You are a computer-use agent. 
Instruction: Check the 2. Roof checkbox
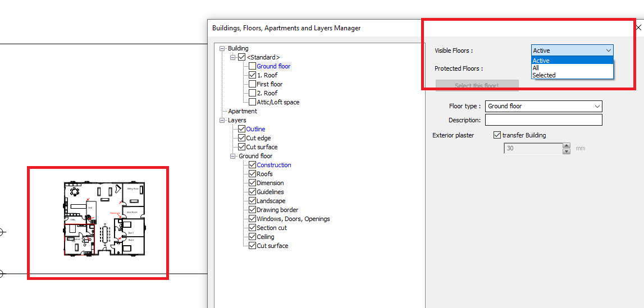pyautogui.click(x=252, y=94)
